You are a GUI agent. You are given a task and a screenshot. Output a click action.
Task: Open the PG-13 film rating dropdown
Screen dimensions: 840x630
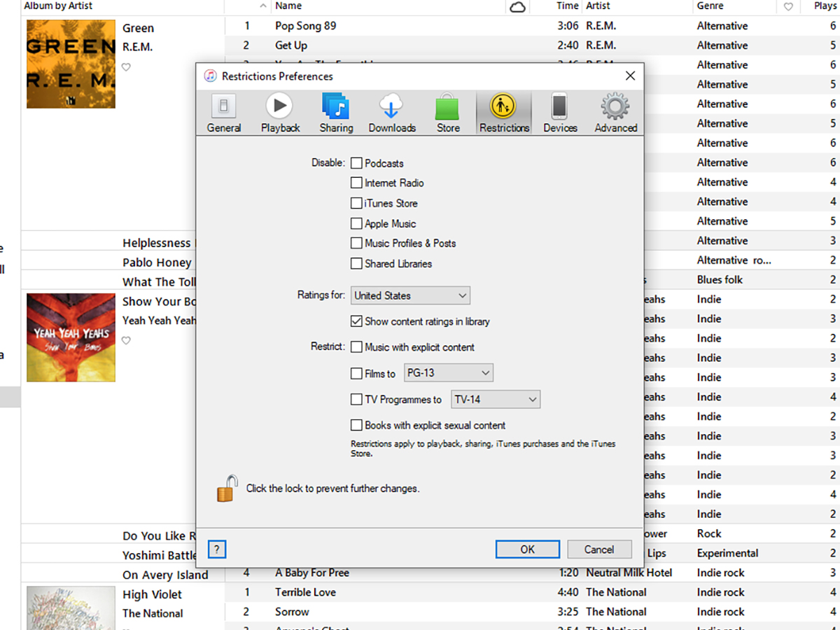pos(448,373)
